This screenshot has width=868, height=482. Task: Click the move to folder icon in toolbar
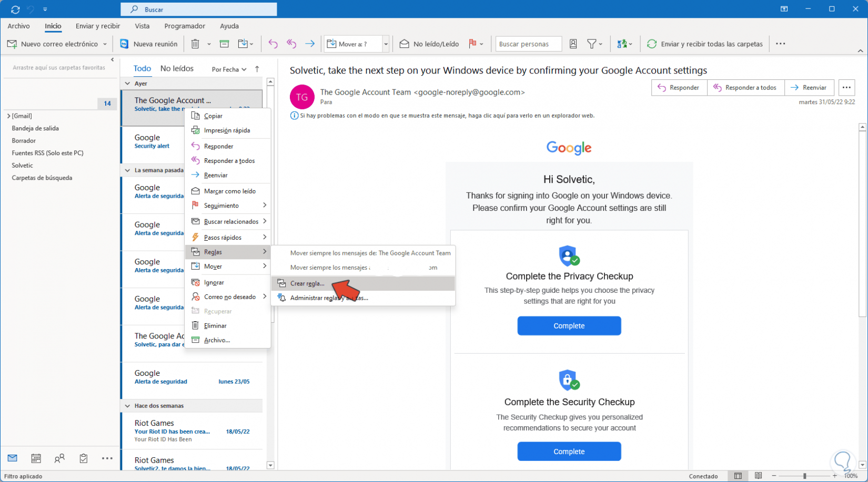[x=243, y=44]
